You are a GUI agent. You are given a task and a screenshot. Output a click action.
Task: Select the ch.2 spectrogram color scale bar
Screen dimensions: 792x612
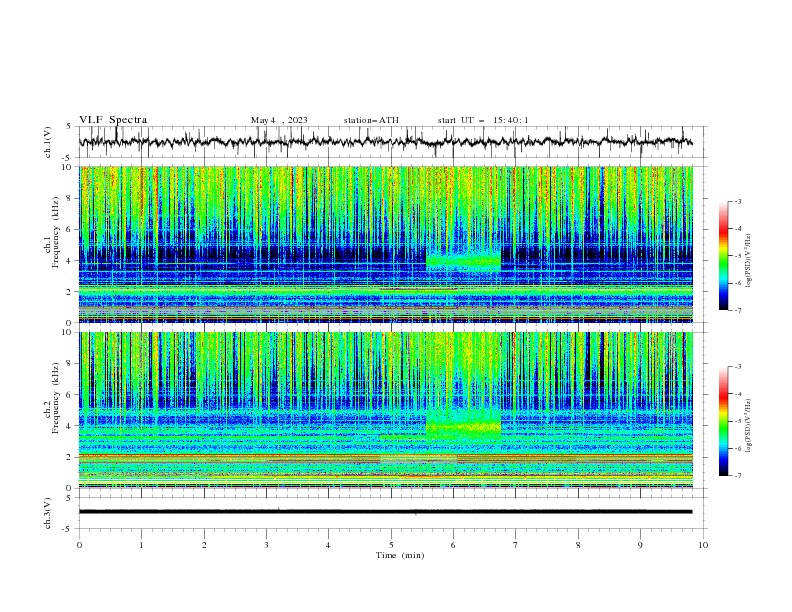click(724, 421)
